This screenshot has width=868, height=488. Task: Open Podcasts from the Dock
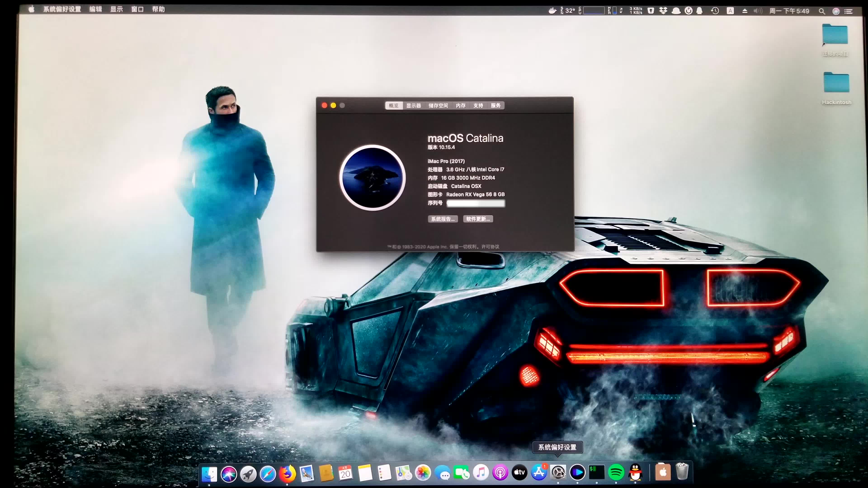501,473
